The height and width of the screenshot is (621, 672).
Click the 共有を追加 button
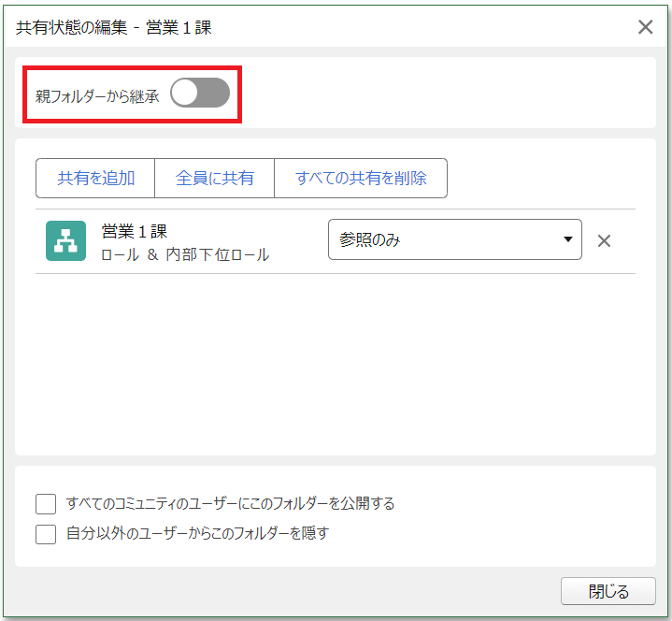click(x=95, y=178)
